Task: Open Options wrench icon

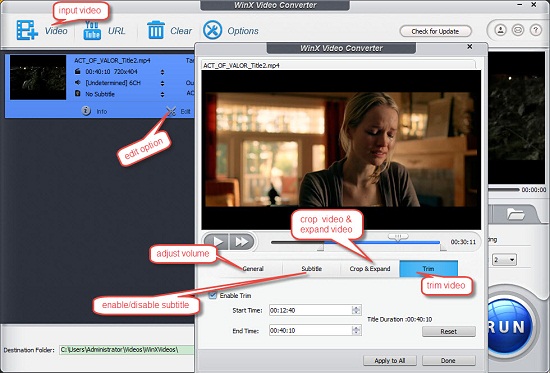Action: tap(213, 30)
